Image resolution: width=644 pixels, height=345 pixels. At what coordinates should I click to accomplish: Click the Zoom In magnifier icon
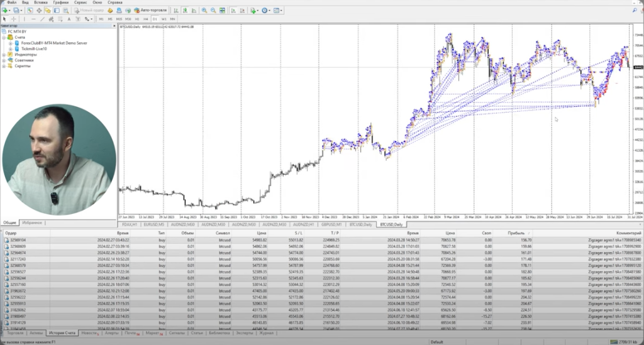click(x=204, y=11)
